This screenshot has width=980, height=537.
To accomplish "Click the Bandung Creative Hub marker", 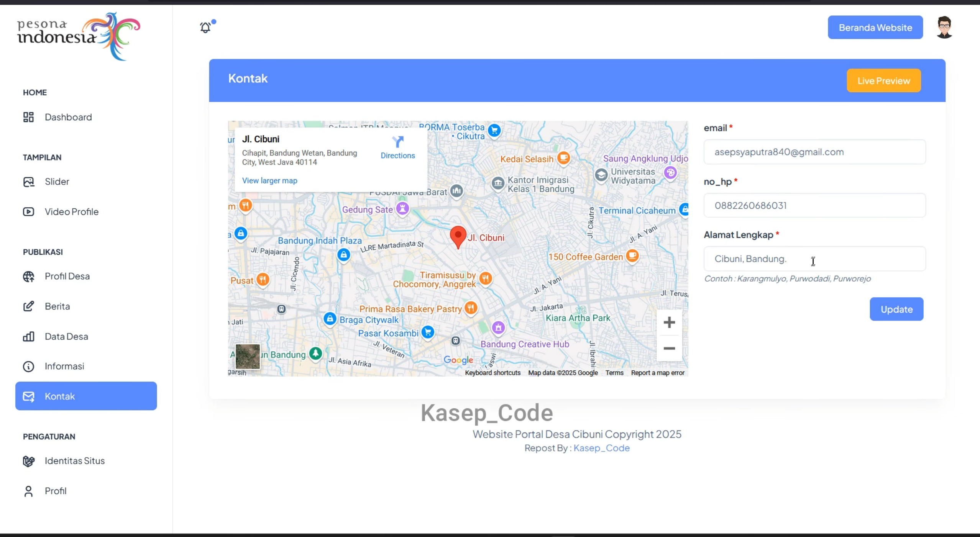I will (498, 327).
